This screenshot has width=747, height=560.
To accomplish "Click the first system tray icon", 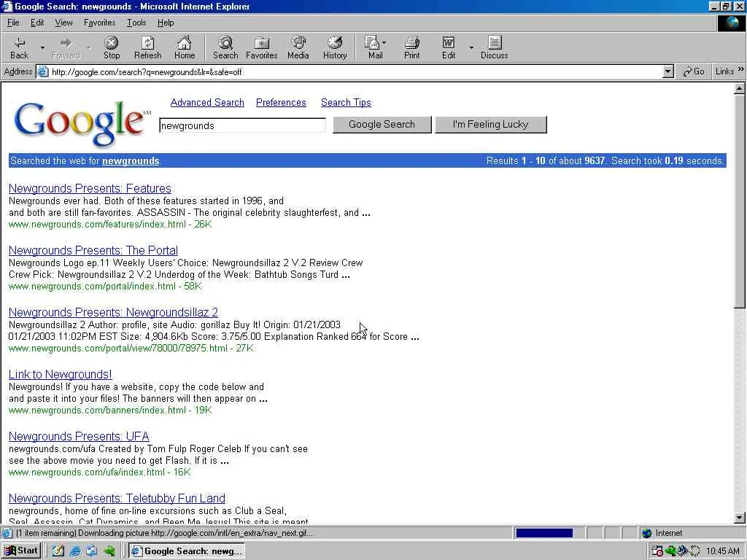I will (657, 551).
